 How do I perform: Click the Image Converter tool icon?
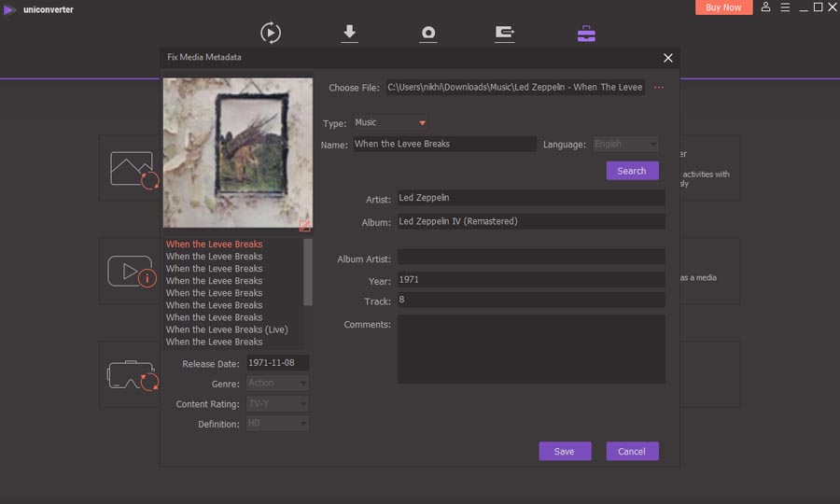click(x=133, y=169)
